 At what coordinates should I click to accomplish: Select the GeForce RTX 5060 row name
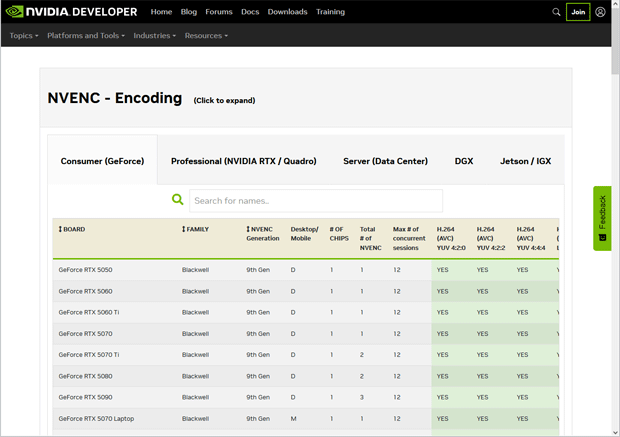pos(85,291)
